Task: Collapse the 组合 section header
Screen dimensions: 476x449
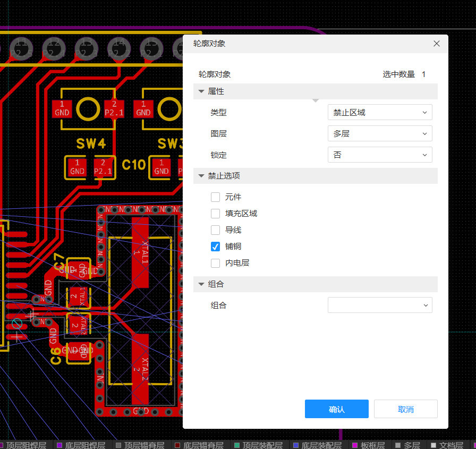Action: point(316,284)
